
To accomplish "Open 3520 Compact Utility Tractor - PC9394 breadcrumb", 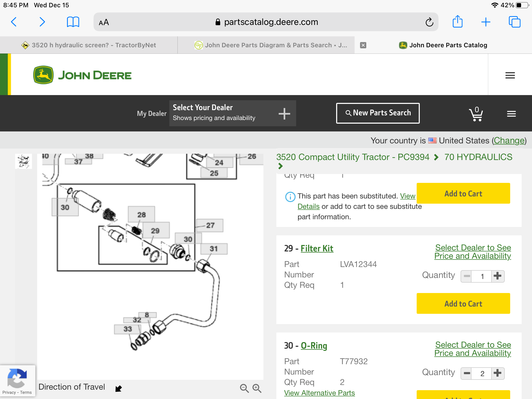I will (x=353, y=157).
